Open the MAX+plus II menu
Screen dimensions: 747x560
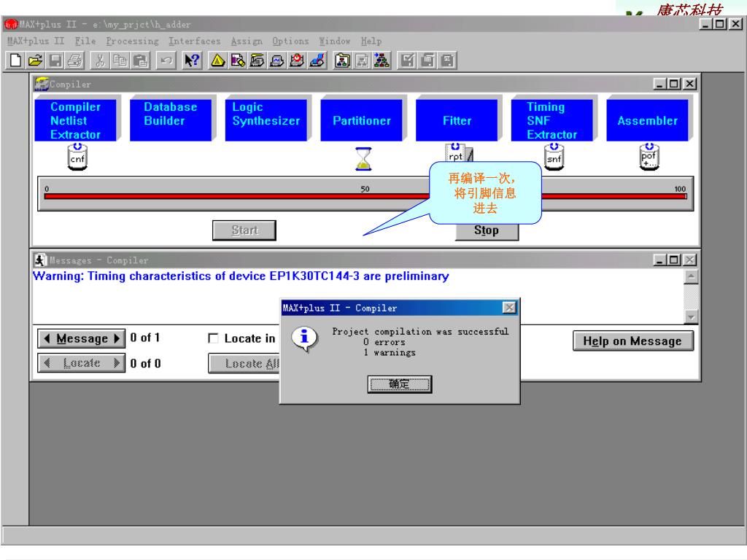click(x=36, y=41)
